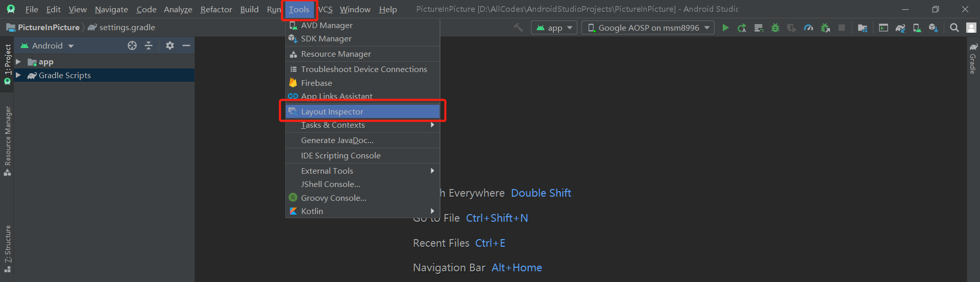Sync project with Gradle files icon
This screenshot has height=282, width=980.
click(900, 28)
